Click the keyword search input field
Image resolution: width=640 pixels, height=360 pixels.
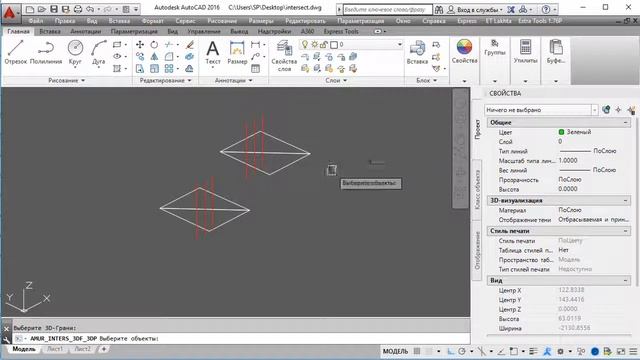(387, 9)
